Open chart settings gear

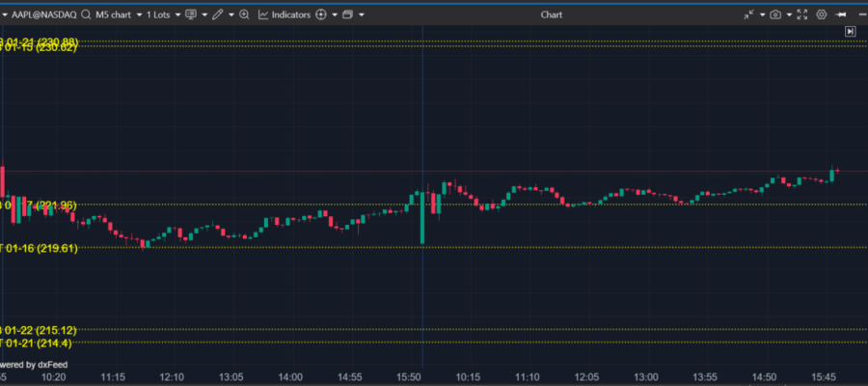[x=822, y=14]
